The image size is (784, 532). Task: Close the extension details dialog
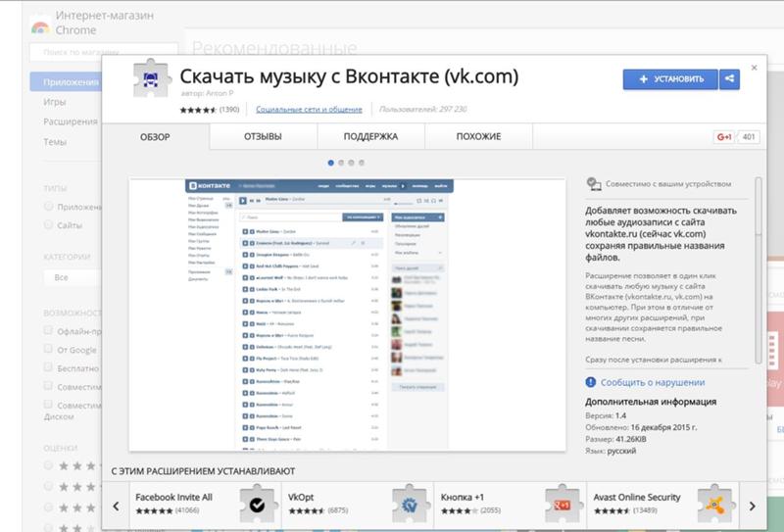click(x=754, y=68)
